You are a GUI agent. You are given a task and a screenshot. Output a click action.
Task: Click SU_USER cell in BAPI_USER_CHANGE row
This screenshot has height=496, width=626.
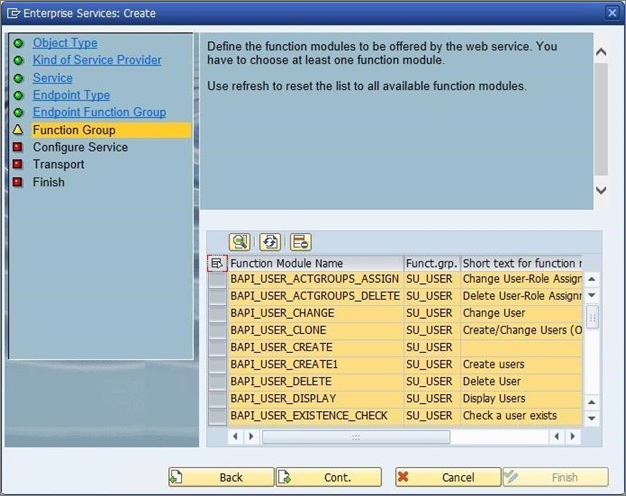click(432, 313)
